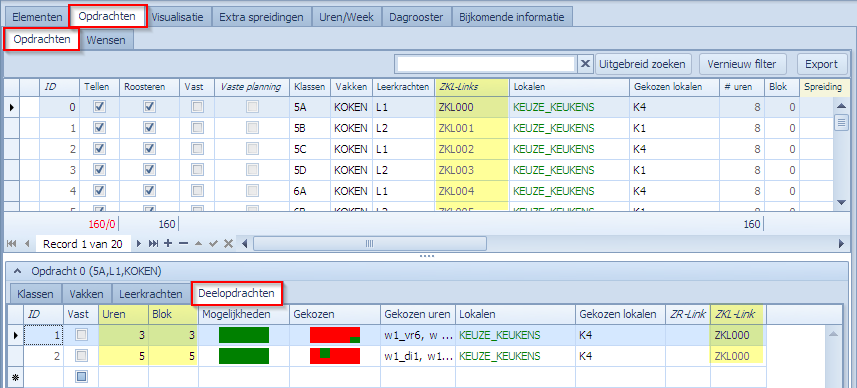This screenshot has height=388, width=857.
Task: Add a new record with plus icon
Action: (x=168, y=243)
